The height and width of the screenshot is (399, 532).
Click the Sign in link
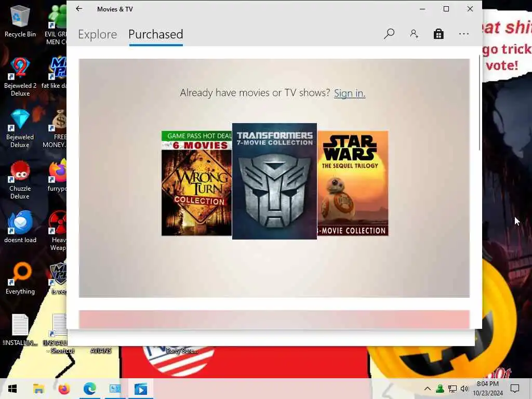coord(350,92)
